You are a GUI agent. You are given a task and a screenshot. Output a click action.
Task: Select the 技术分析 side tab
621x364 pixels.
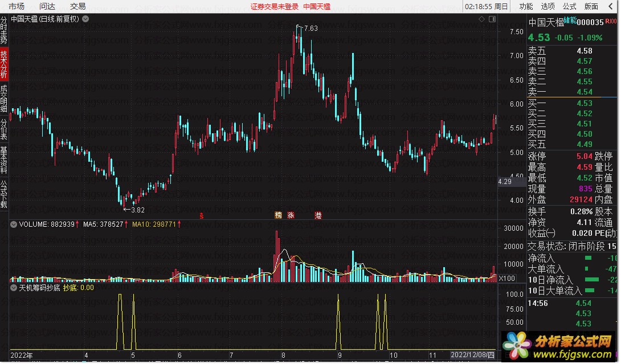(x=4, y=64)
